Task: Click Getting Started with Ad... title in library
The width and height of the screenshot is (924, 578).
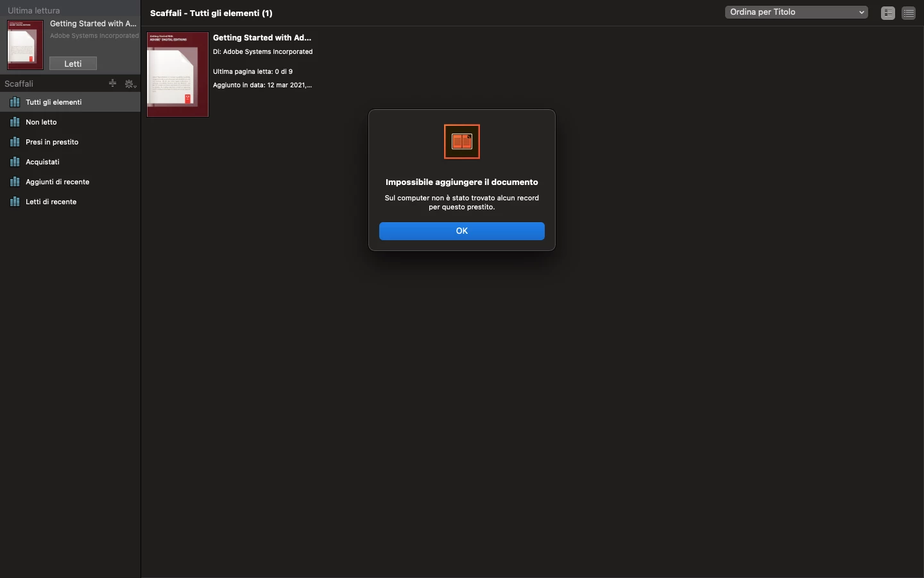Action: [262, 38]
